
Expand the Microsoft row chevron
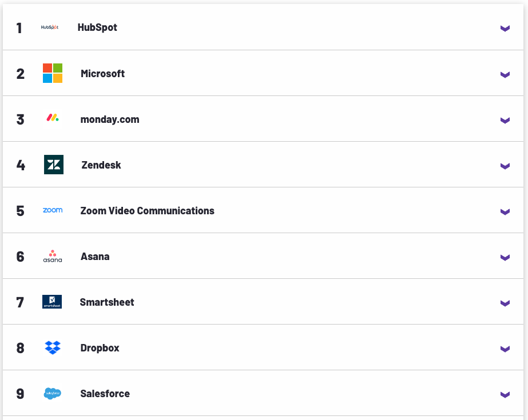[505, 74]
